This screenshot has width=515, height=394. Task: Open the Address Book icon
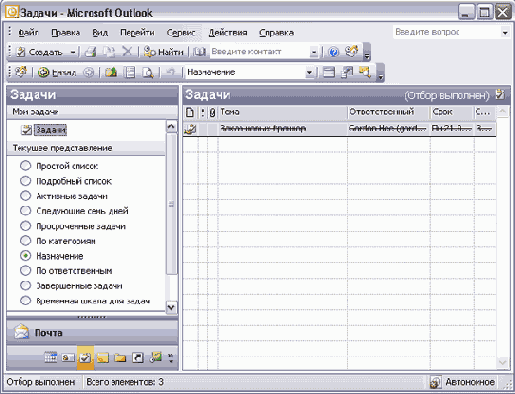(x=200, y=52)
